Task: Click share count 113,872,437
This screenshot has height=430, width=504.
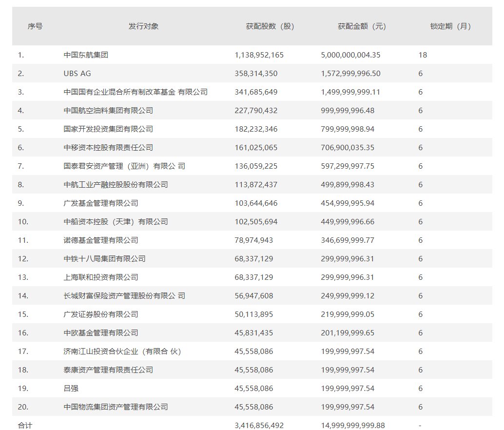Action: [256, 185]
